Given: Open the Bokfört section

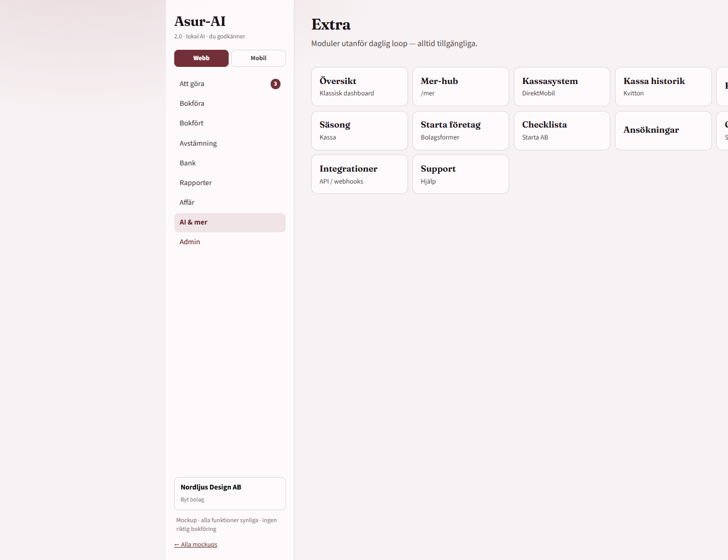Looking at the screenshot, I should tap(230, 123).
